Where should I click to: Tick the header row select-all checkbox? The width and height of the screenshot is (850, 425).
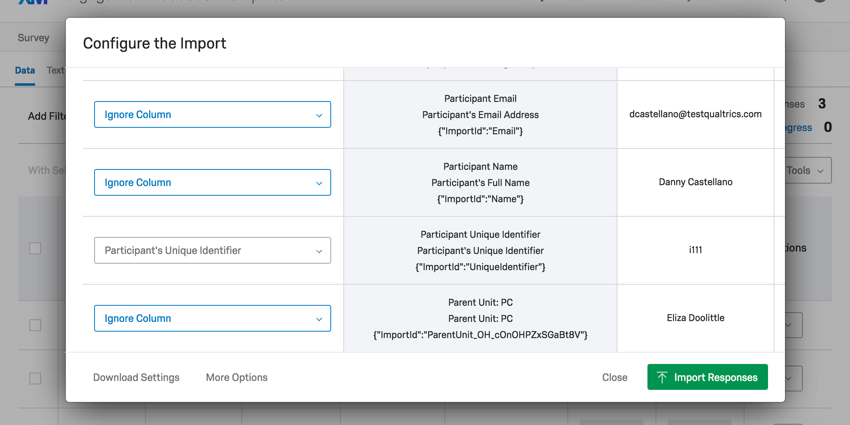click(x=35, y=248)
